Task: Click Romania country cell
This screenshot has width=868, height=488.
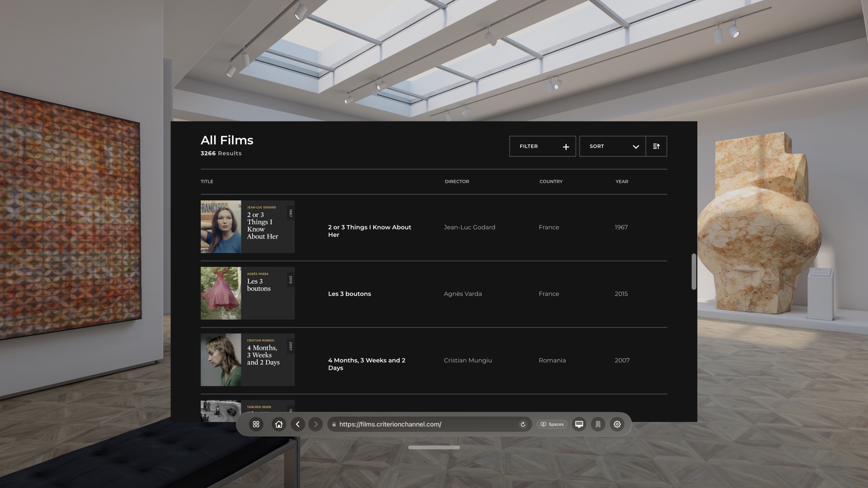Action: coord(552,360)
